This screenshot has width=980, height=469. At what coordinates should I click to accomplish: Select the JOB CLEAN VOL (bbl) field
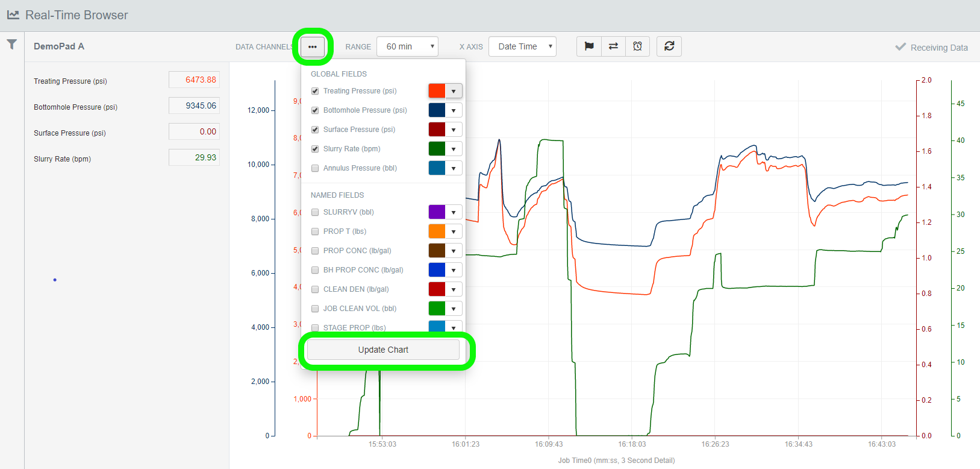coord(315,309)
